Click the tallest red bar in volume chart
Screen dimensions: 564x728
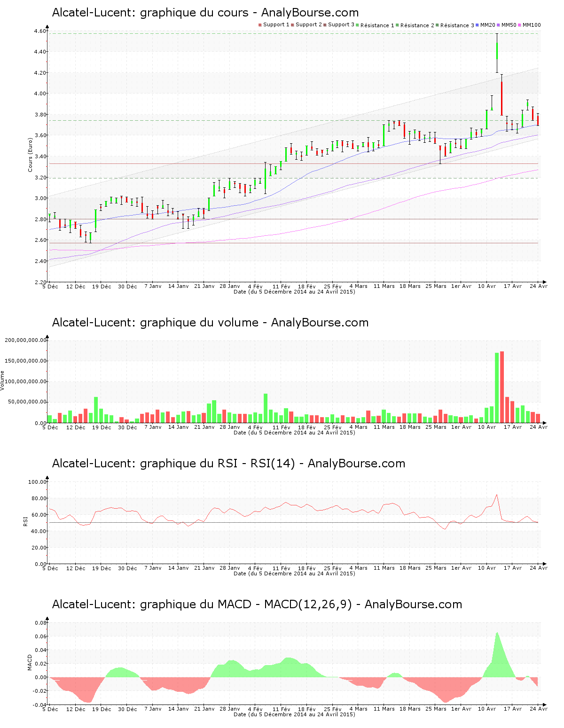tap(502, 387)
